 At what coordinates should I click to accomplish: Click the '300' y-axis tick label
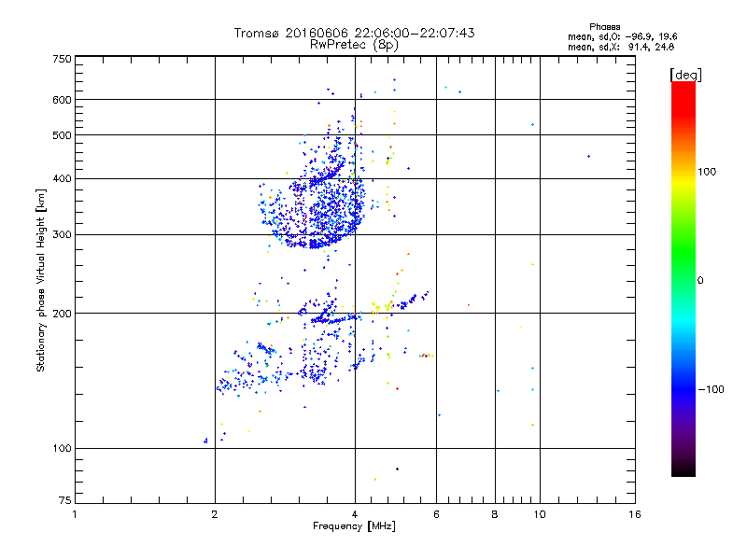pyautogui.click(x=62, y=235)
